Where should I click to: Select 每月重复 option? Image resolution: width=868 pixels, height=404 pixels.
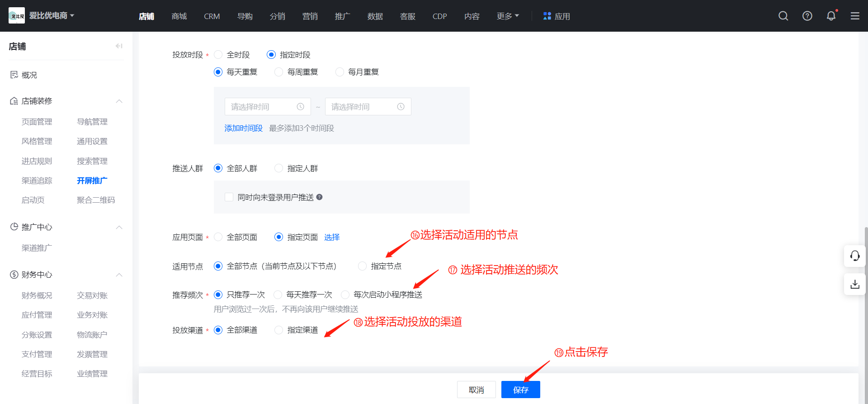pos(340,72)
